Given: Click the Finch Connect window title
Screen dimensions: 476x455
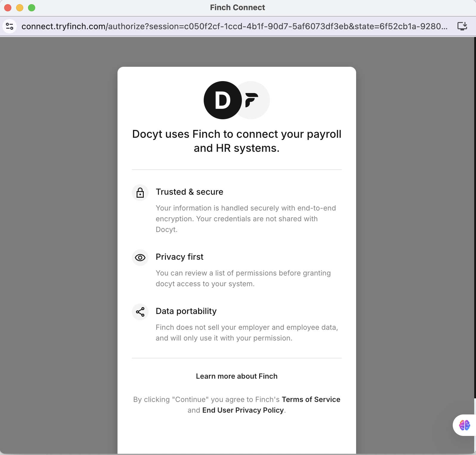Looking at the screenshot, I should tap(237, 7).
